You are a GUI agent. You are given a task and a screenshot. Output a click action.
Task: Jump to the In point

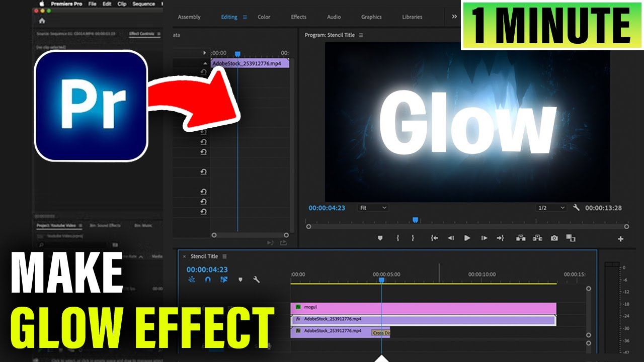(434, 238)
